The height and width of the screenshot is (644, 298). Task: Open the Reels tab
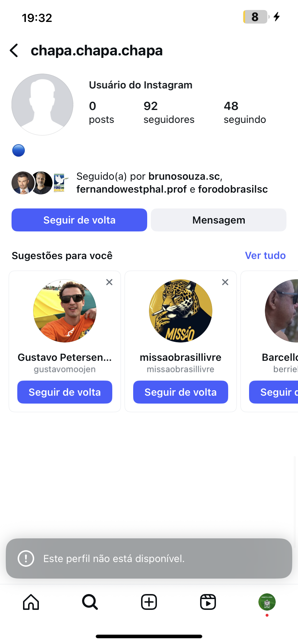(x=208, y=602)
